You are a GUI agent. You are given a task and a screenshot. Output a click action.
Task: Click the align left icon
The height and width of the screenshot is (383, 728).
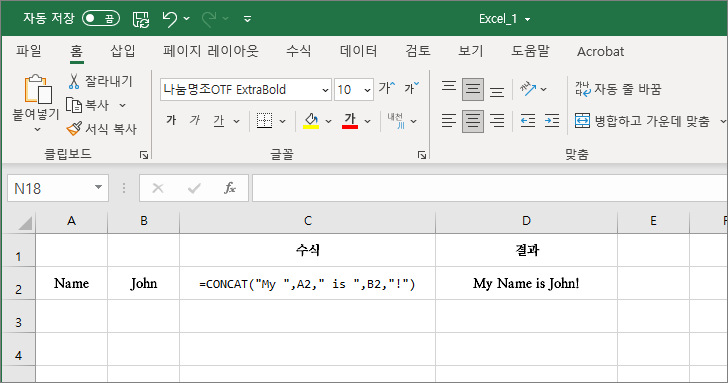tap(448, 121)
